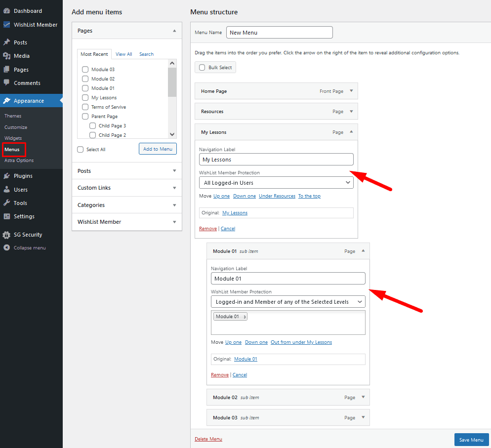Click the SG Security gear icon
Viewport: 491px width, 448px height.
[6, 235]
